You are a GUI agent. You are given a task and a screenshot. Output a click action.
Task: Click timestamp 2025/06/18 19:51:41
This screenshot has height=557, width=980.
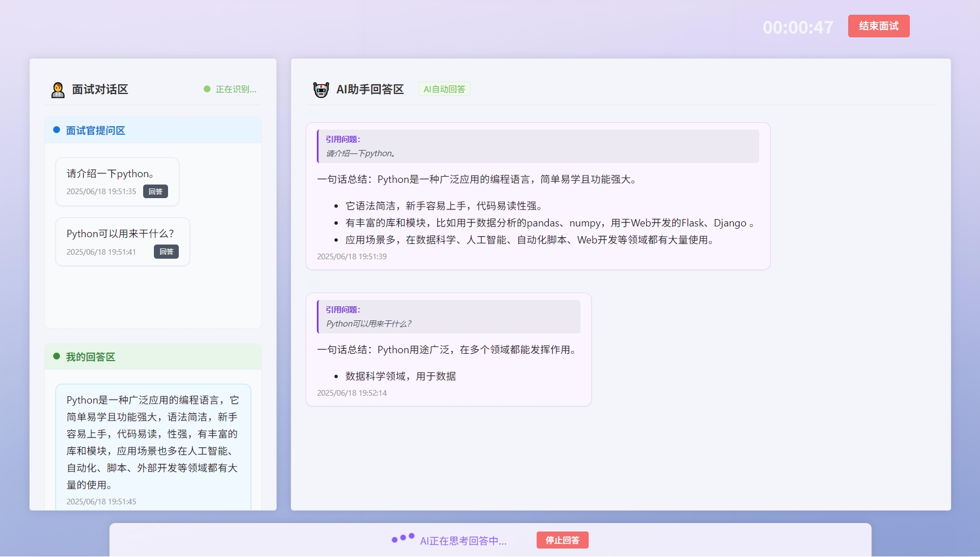pos(101,252)
